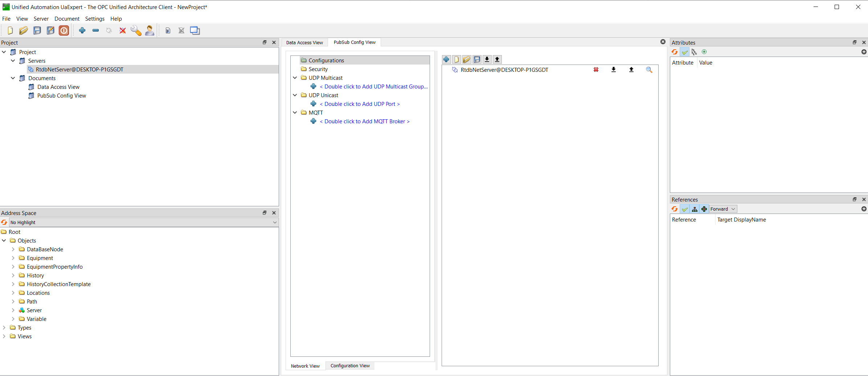This screenshot has width=868, height=376.
Task: Click the upload arrow in PubSub config toolbar
Action: pos(497,59)
